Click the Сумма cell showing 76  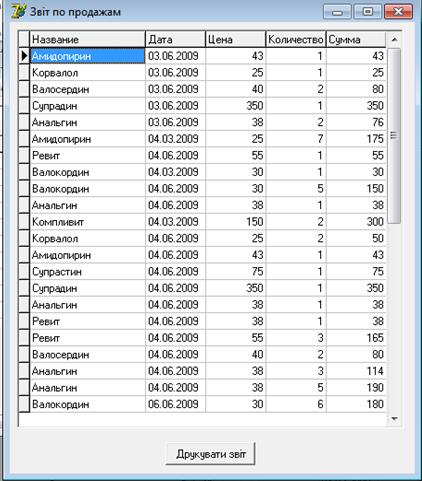[356, 122]
